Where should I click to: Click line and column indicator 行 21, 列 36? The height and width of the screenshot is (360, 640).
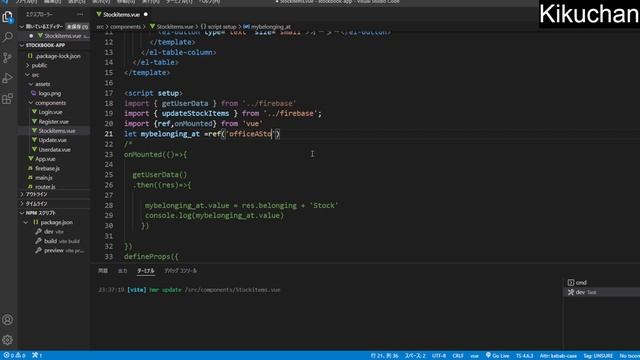(384, 356)
